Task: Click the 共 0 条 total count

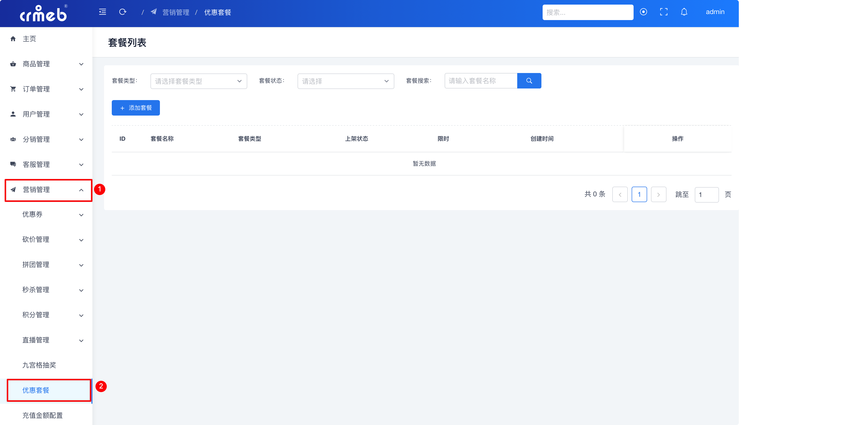Action: pos(595,194)
